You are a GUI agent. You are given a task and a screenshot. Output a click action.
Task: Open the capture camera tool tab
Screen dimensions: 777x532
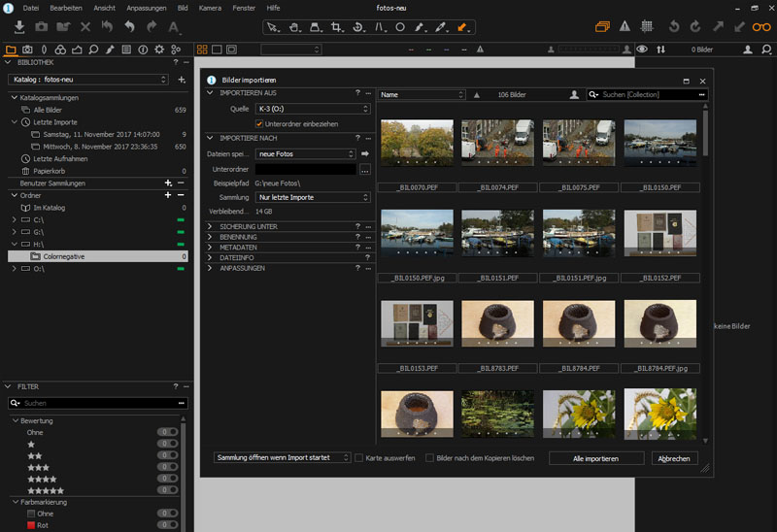pos(27,50)
